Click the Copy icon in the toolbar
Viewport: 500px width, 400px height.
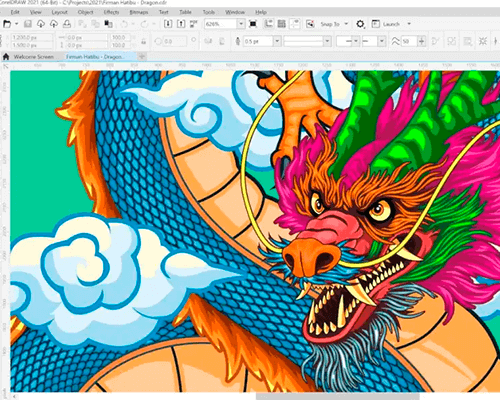click(x=95, y=24)
